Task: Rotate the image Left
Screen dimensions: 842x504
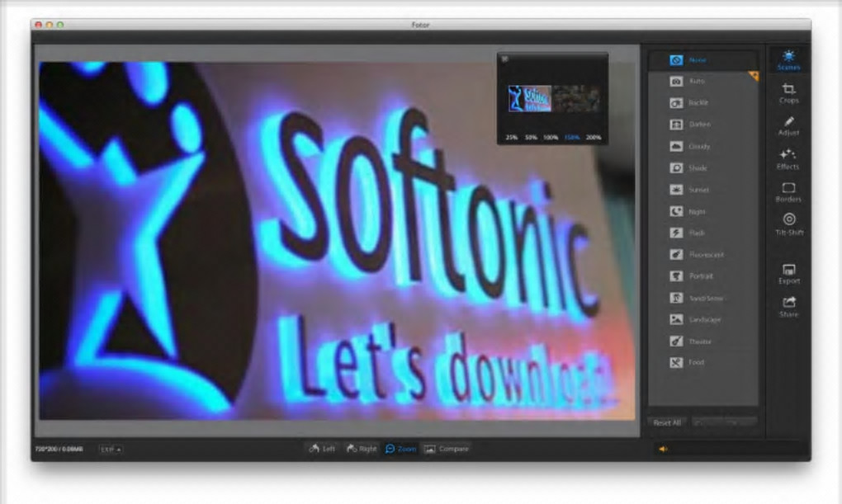Action: pos(322,449)
